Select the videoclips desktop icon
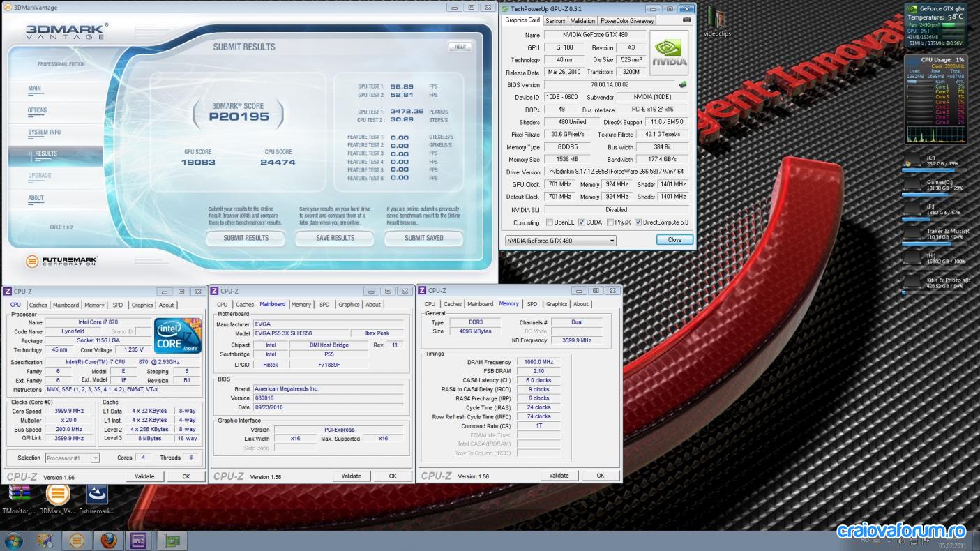 click(717, 17)
